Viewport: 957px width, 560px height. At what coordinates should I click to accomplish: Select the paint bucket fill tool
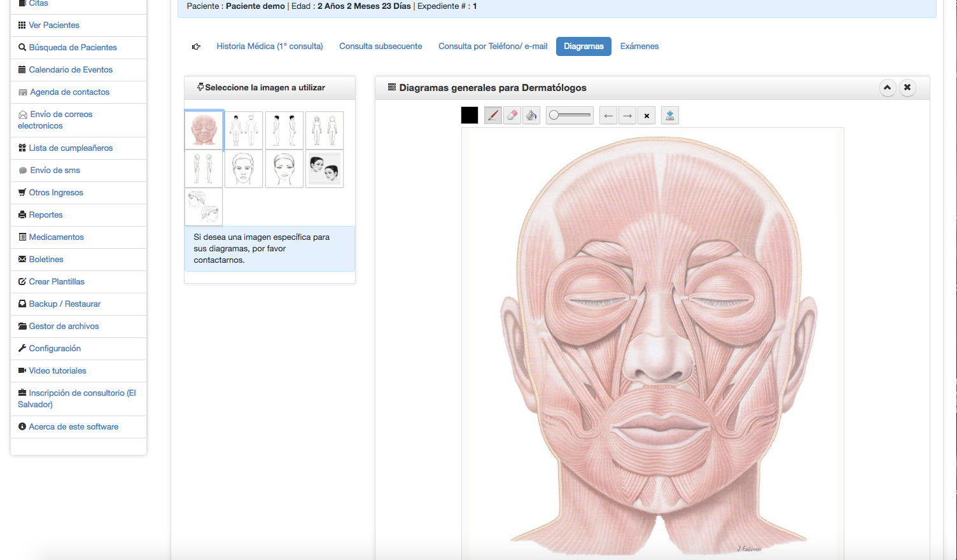(x=531, y=115)
